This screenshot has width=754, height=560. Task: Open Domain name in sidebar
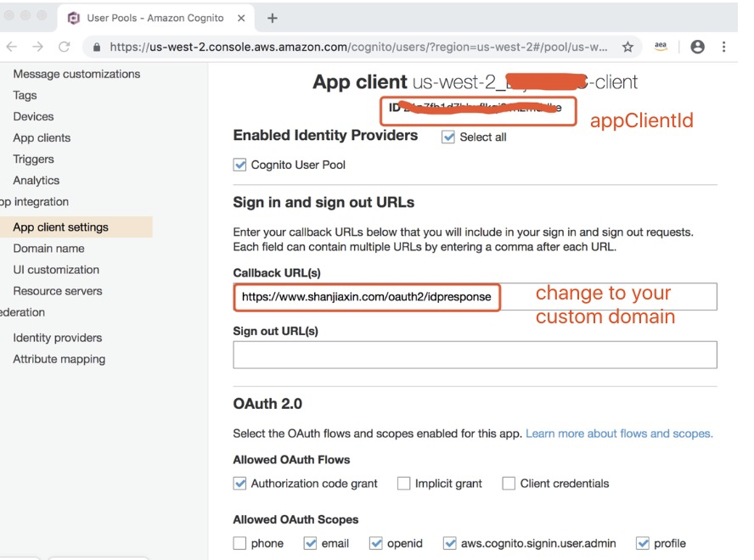(48, 249)
